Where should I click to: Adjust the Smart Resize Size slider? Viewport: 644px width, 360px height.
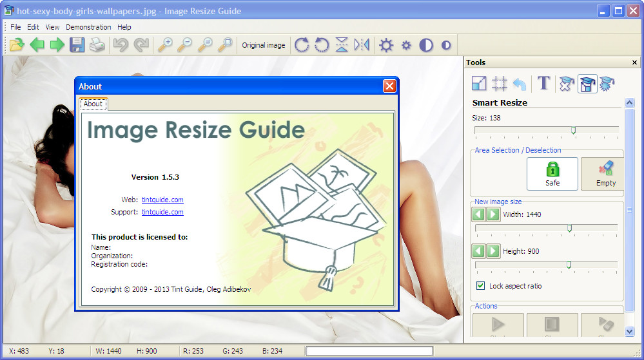(x=573, y=131)
